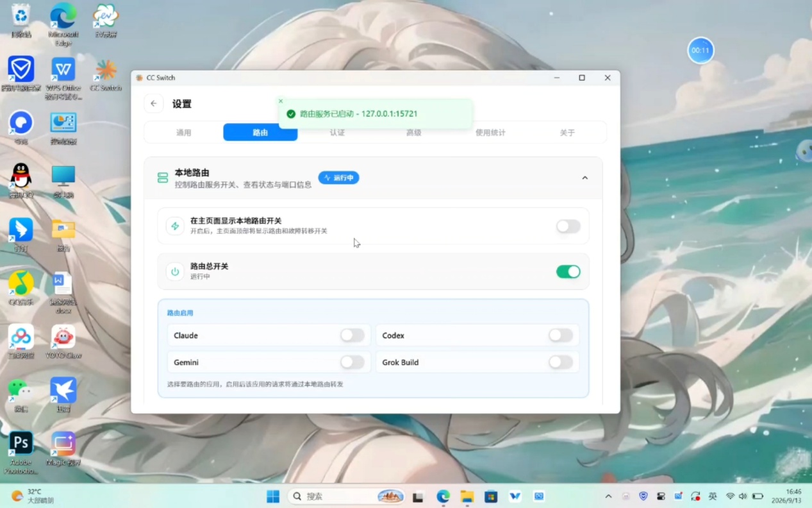The height and width of the screenshot is (508, 812).
Task: Open the 高级 tab
Action: tap(413, 132)
